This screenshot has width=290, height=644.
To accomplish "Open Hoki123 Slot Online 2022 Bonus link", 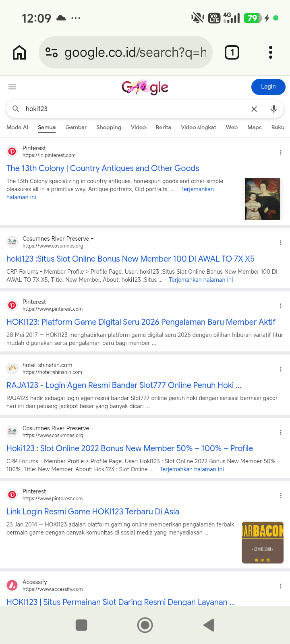I will coord(130,448).
